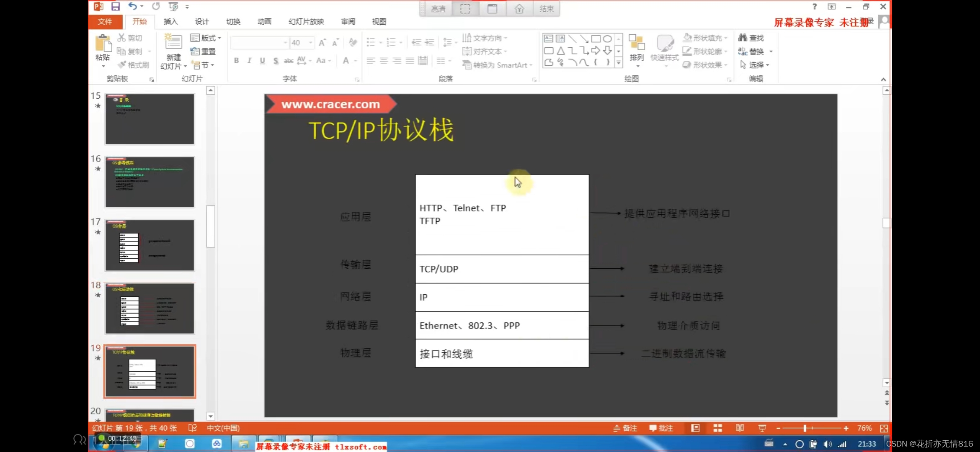Toggle Bold formatting
The image size is (980, 452).
237,61
